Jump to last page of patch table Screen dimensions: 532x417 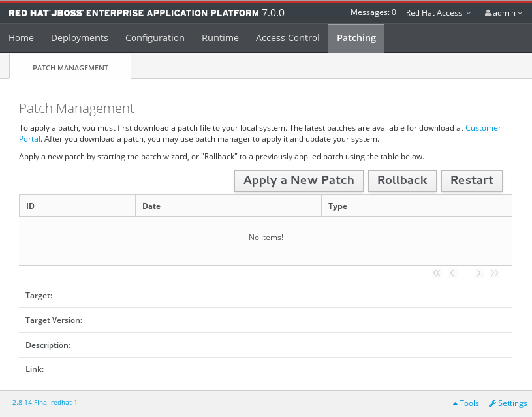(494, 273)
